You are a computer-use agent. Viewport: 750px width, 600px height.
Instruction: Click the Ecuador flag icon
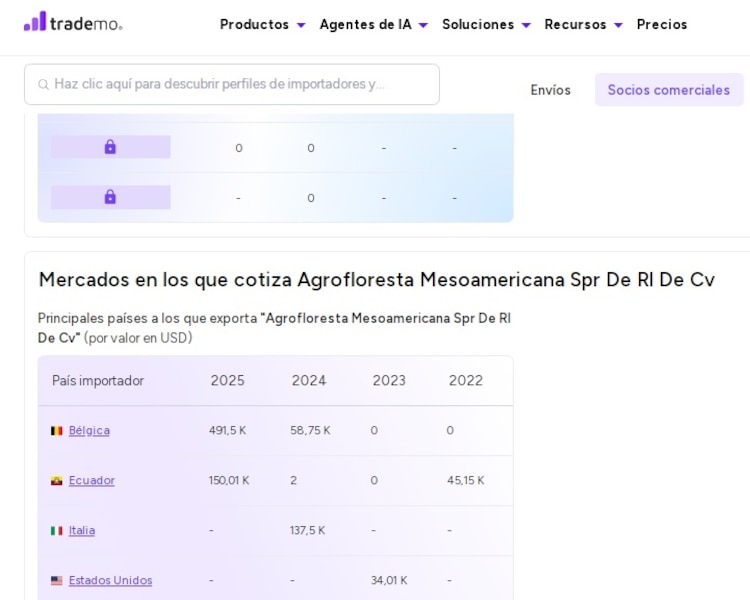coord(56,481)
